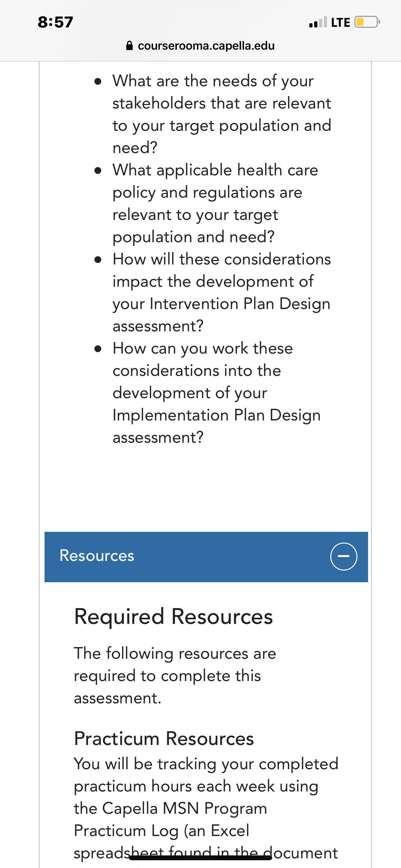The width and height of the screenshot is (401, 868).
Task: Collapse the Resources section with the minus icon
Action: point(344,556)
